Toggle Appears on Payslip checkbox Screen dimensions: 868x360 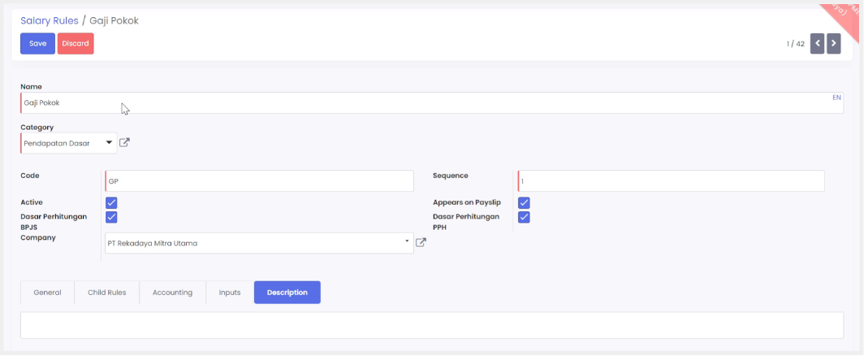tap(524, 202)
